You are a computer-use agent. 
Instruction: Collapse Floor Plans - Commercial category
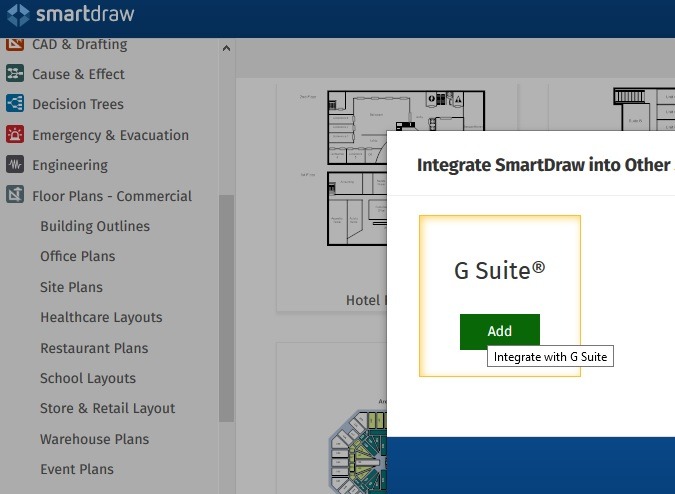[112, 196]
